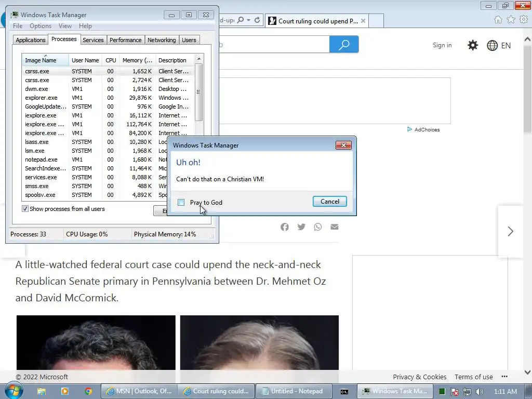Open the Options menu in Task Manager
532x399 pixels.
pyautogui.click(x=41, y=26)
